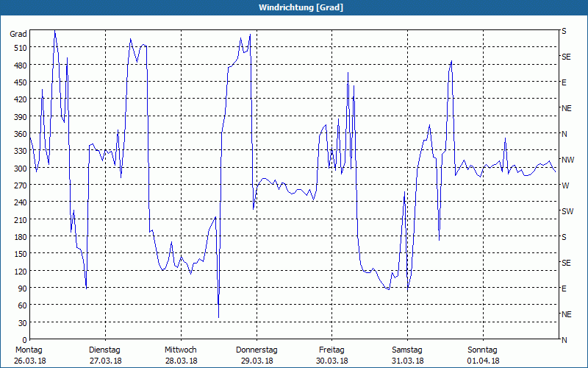Select the Montag day label
This screenshot has width=588, height=368.
[x=29, y=350]
